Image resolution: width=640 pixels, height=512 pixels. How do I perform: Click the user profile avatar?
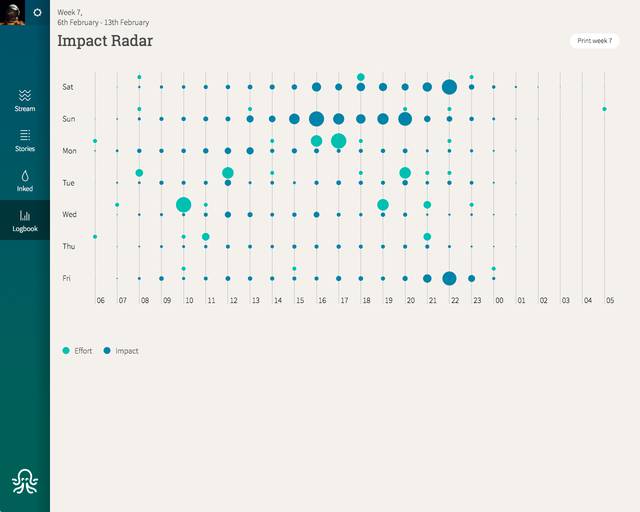tap(12, 12)
